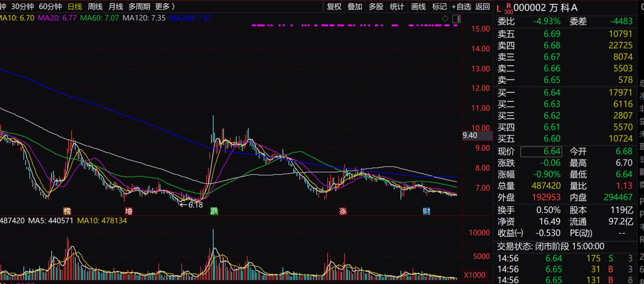The height and width of the screenshot is (284, 644).
Task: Click the R300 badge next to stock code
Action: pyautogui.click(x=508, y=9)
